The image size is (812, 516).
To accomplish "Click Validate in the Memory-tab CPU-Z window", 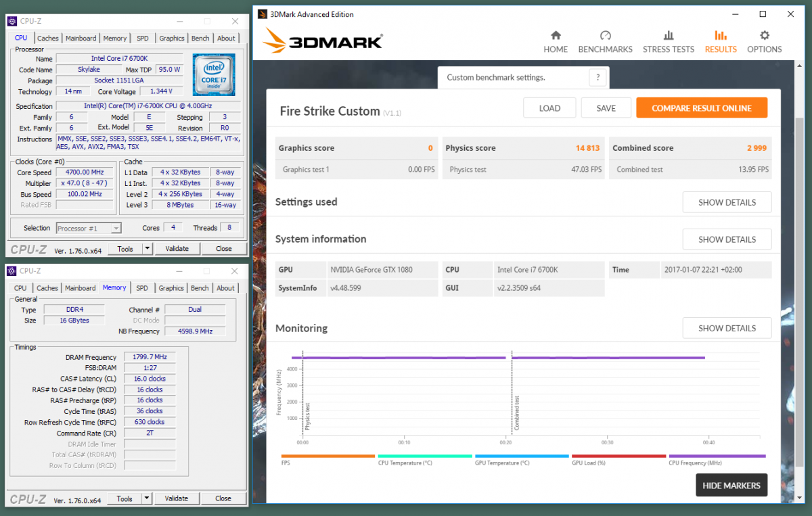I will [177, 498].
